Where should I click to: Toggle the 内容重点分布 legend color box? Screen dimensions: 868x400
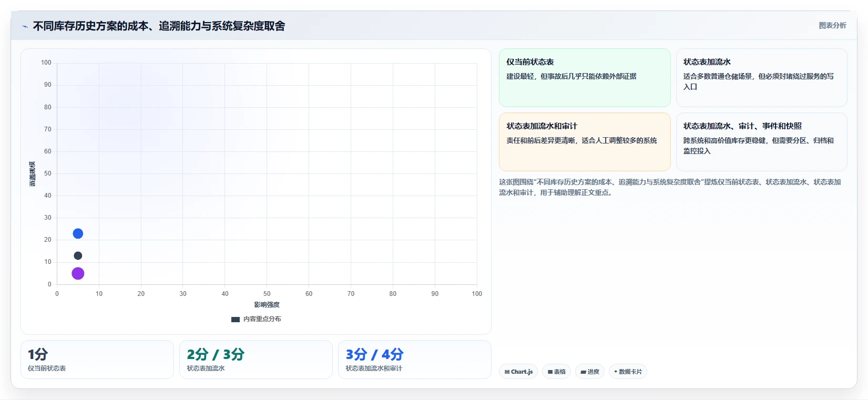(236, 319)
